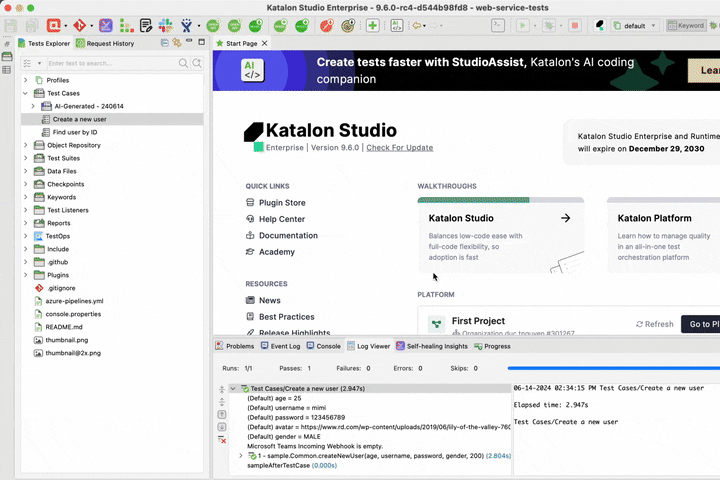Click the Katalon logo icon in toolbar

click(599, 25)
